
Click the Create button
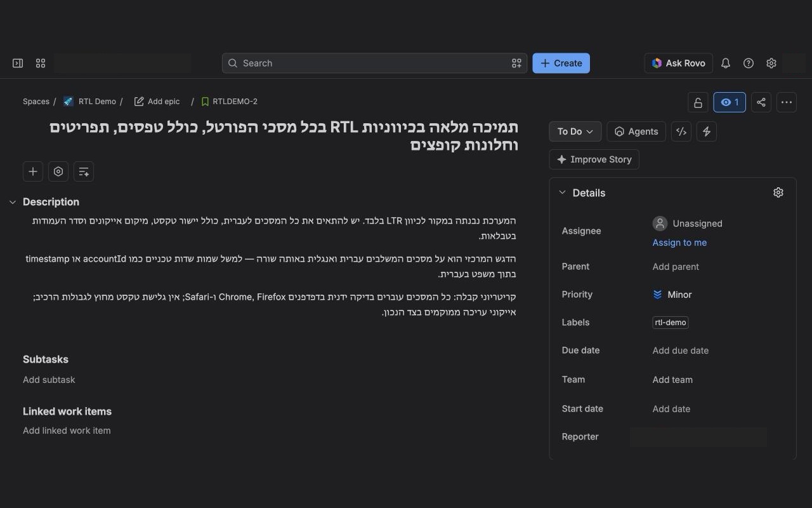561,63
